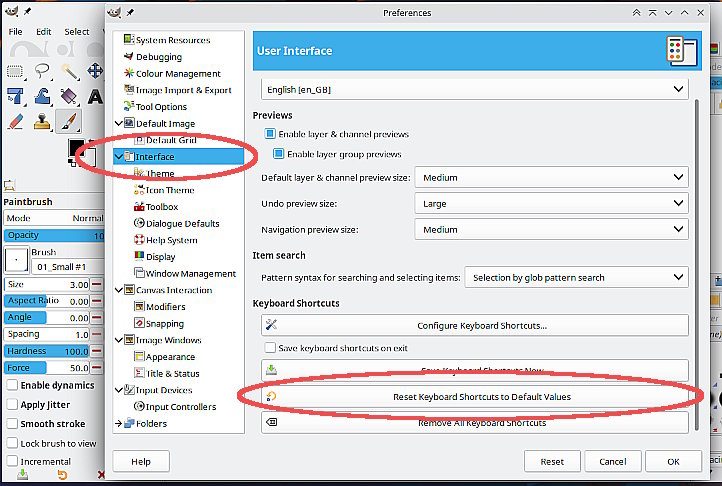Viewport: 722px width, 486px height.
Task: Select the Fuzzy Select wand tool
Action: coord(70,71)
